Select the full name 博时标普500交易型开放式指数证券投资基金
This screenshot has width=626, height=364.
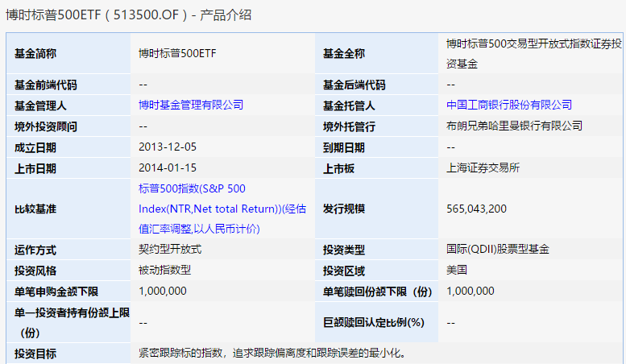[x=534, y=53]
